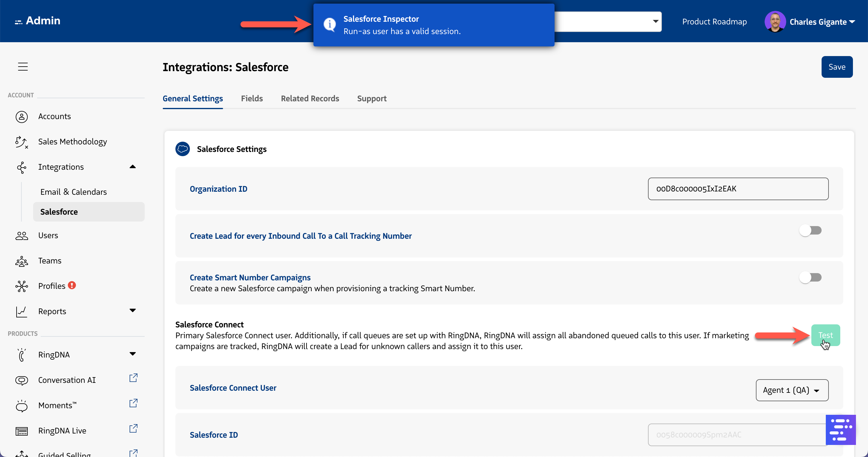Click the Organization ID input field

738,189
